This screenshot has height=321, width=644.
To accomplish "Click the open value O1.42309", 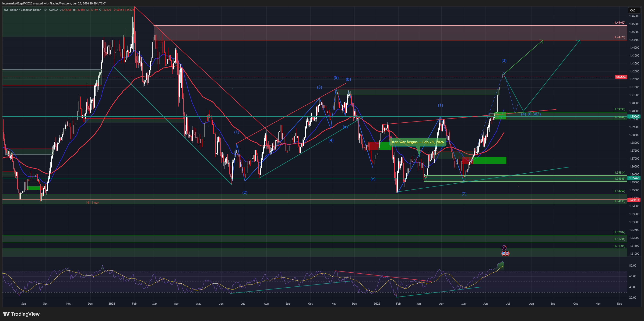I will coord(65,10).
